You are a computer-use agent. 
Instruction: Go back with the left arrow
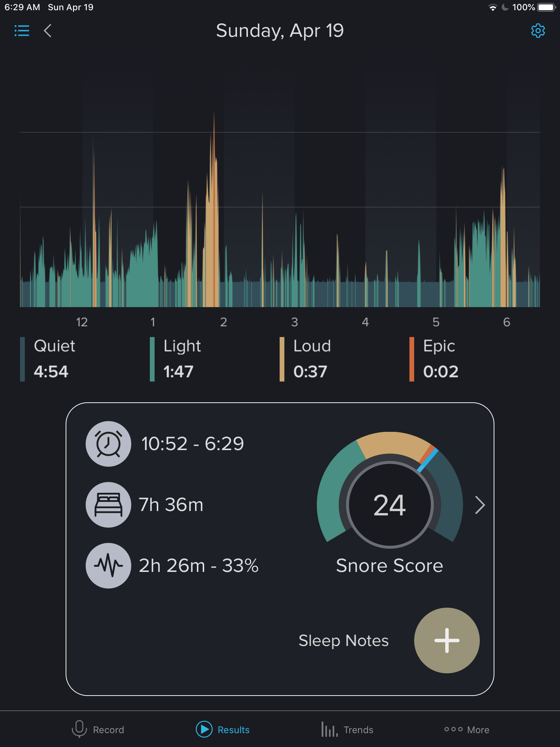[x=48, y=31]
